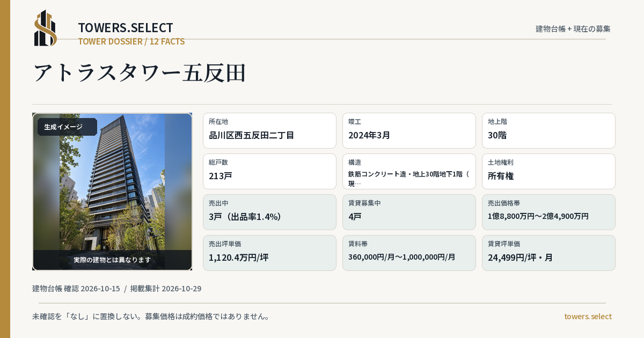Click the 地上階 30階 card

(548, 130)
